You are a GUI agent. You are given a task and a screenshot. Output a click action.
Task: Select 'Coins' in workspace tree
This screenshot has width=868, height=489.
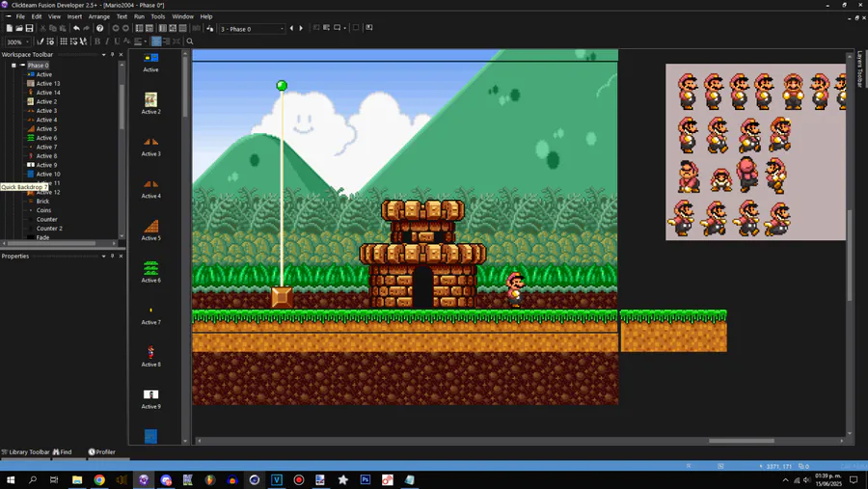(43, 210)
